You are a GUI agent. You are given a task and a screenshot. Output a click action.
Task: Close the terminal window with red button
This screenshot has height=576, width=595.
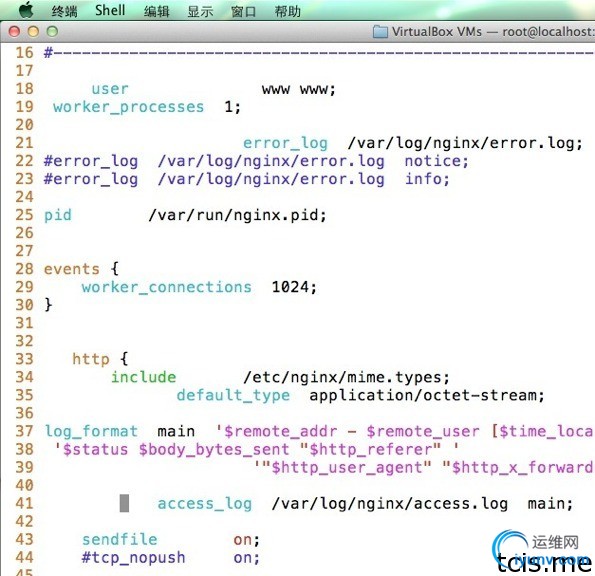[x=14, y=31]
